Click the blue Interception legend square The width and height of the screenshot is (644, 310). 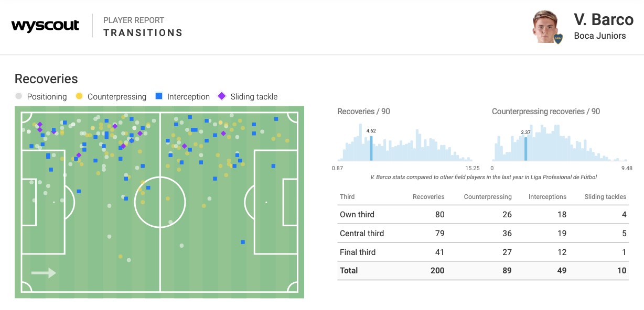(x=159, y=96)
